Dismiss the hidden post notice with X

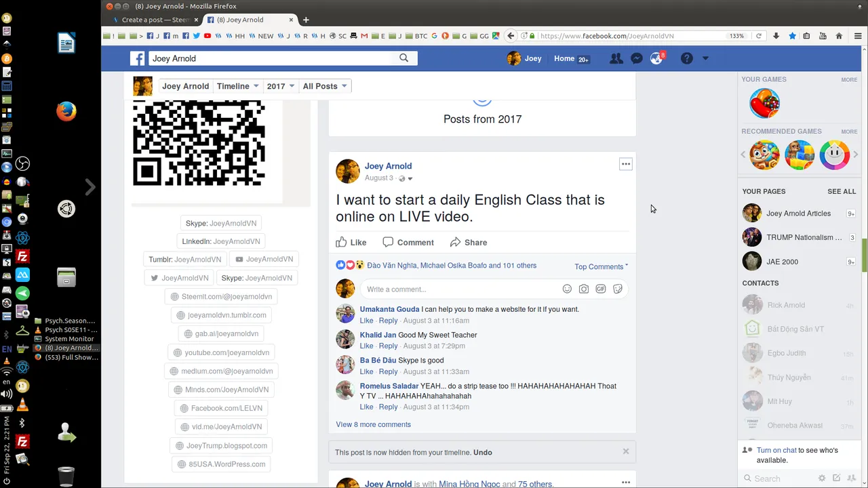[626, 451]
